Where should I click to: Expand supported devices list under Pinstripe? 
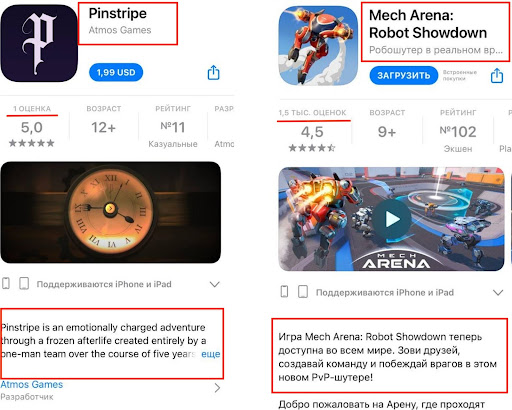[215, 284]
